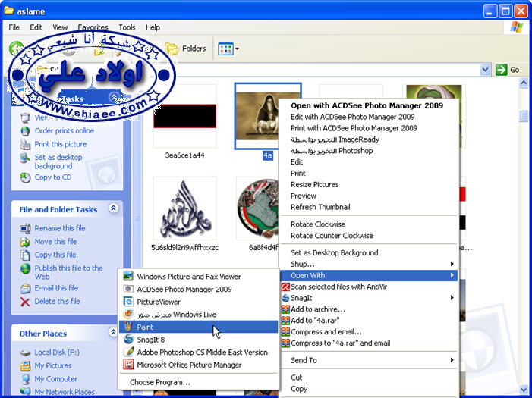Click the green Go button

click(x=508, y=70)
